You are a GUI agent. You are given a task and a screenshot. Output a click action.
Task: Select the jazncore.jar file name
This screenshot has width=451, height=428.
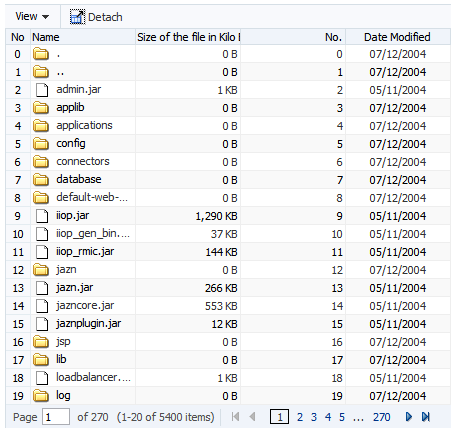pos(85,306)
